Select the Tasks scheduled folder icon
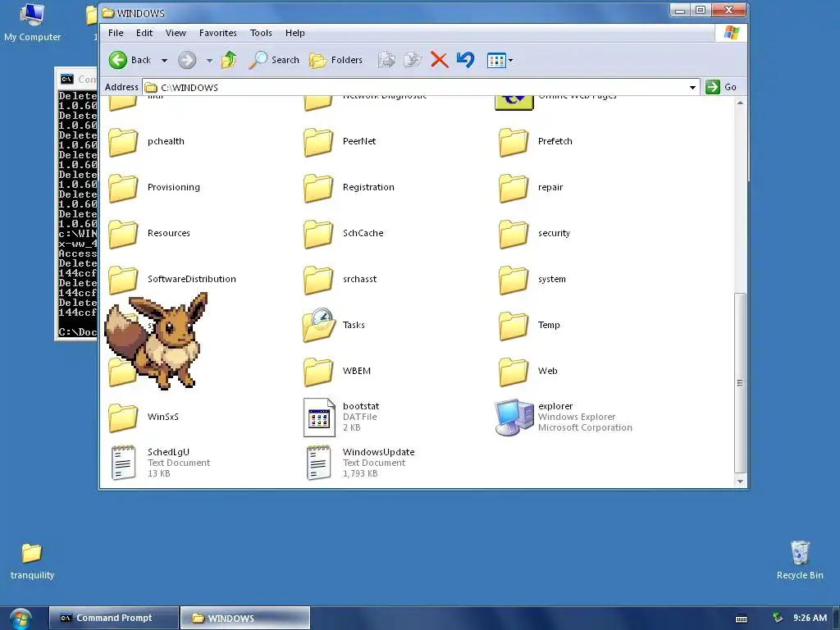This screenshot has width=840, height=630. click(319, 325)
